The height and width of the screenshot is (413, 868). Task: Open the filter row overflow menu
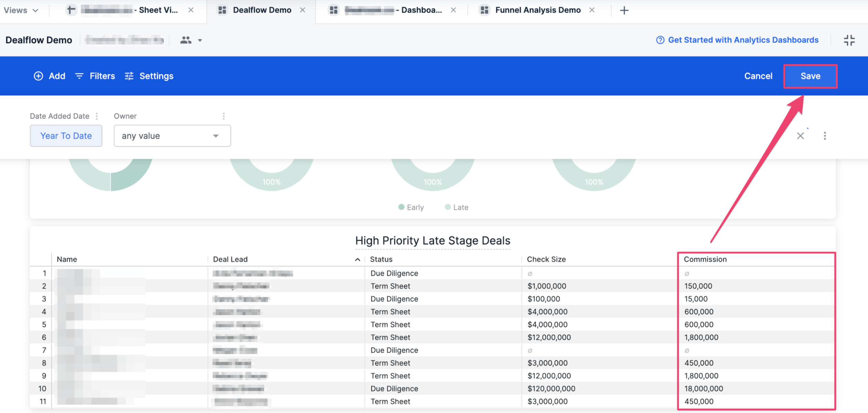[x=825, y=136]
